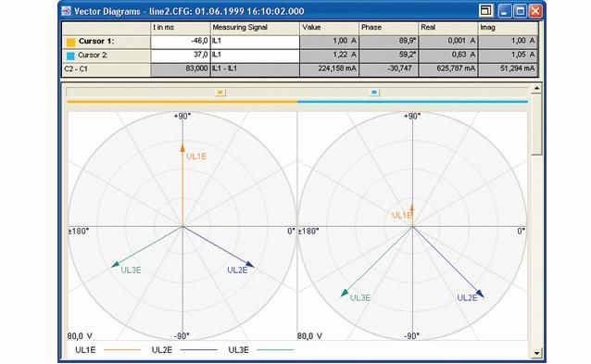Viewport: 591px width, 364px height.
Task: Click the dock window button in title bar
Action: pyautogui.click(x=485, y=10)
